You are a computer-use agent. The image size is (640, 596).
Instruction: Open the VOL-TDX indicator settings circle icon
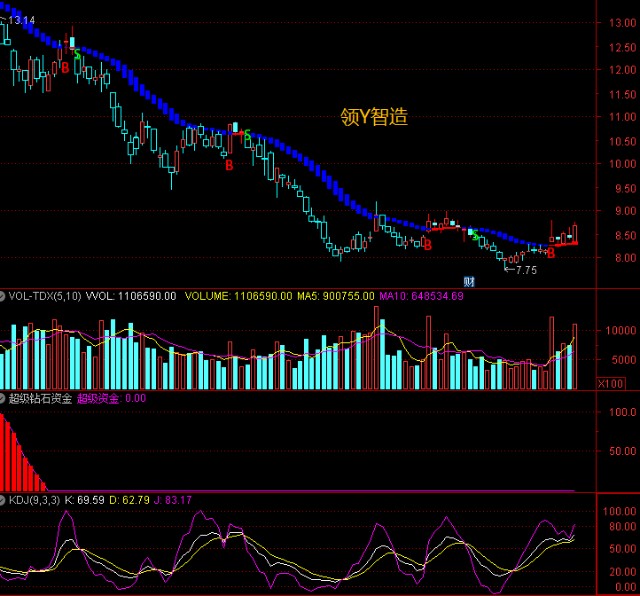pyautogui.click(x=2, y=296)
